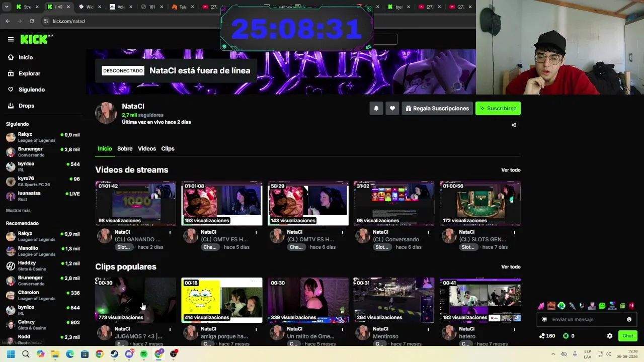The width and height of the screenshot is (644, 362).
Task: Open Charolon in Recomendado list
Action: click(43, 295)
